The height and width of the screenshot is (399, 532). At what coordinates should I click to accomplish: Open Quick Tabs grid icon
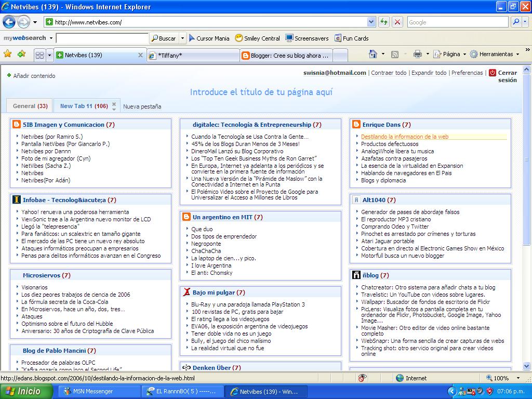click(x=39, y=55)
